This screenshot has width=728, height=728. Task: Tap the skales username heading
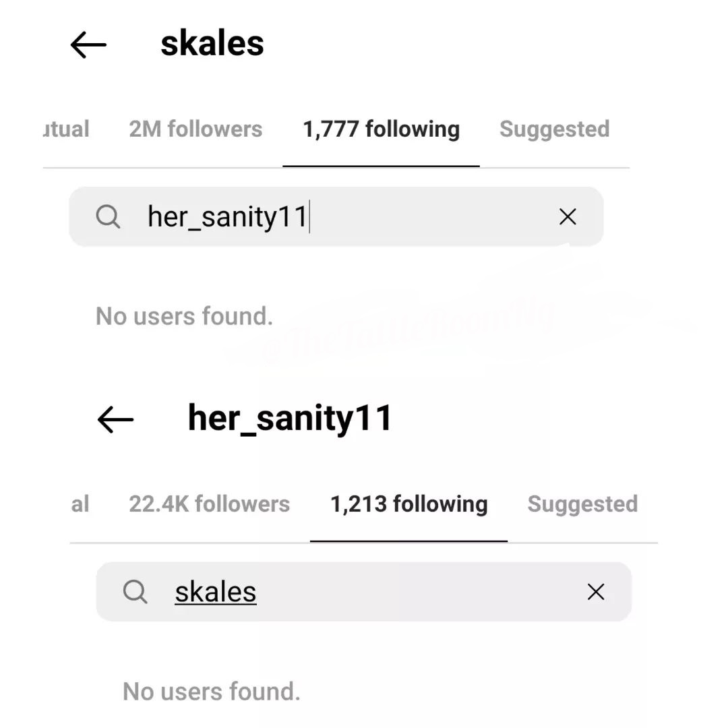click(x=212, y=44)
